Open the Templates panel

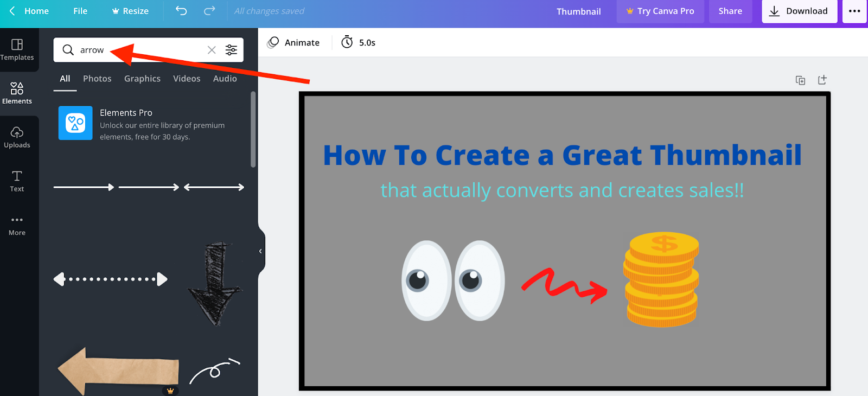pos(17,49)
